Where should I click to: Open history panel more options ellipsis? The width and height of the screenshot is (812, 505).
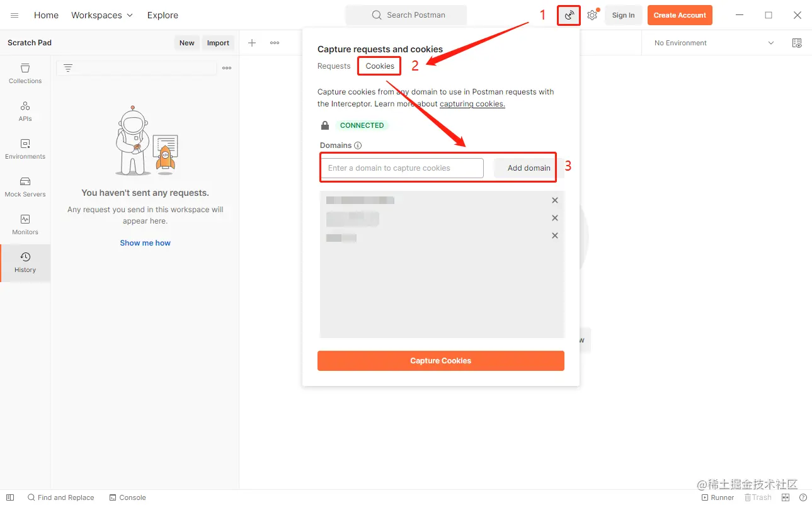[x=227, y=68]
